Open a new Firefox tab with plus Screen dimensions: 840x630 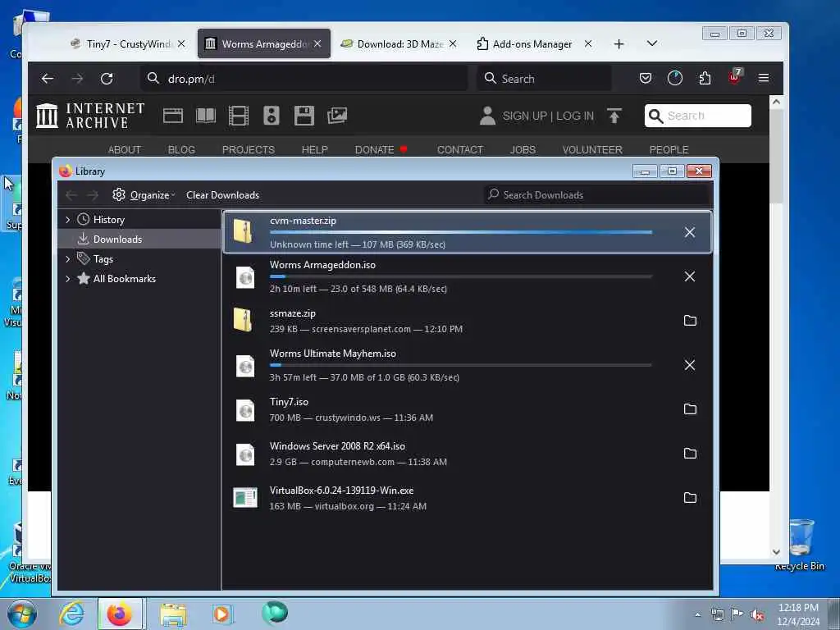pos(619,44)
